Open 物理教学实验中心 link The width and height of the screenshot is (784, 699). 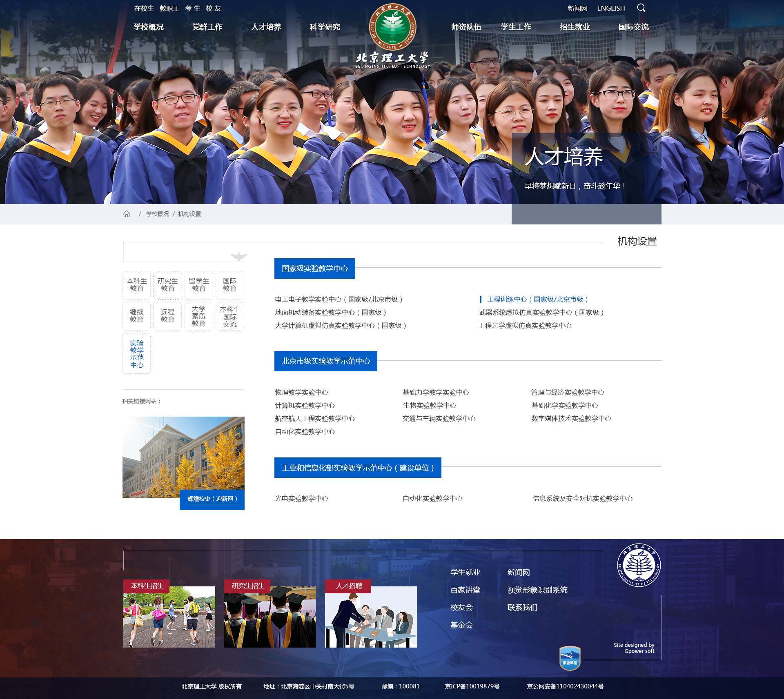coord(301,392)
